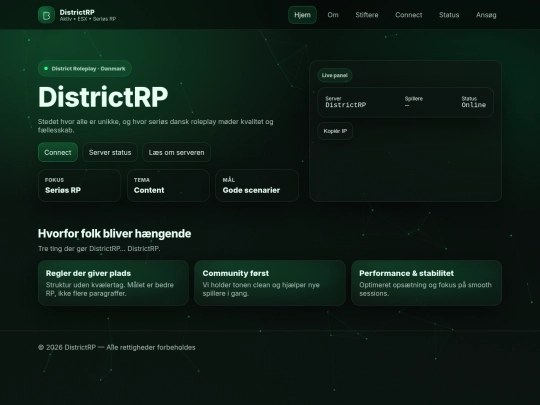Go to the Om nav item
This screenshot has height=405, width=540.
pyautogui.click(x=333, y=15)
